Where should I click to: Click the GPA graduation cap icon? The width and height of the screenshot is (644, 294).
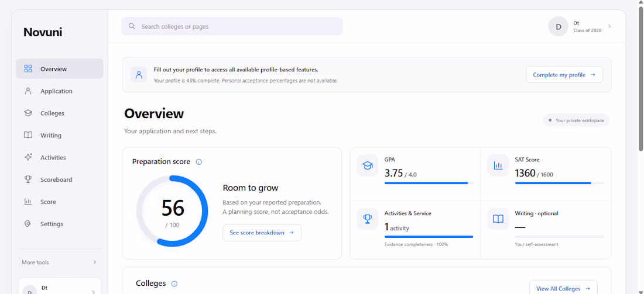pos(367,165)
